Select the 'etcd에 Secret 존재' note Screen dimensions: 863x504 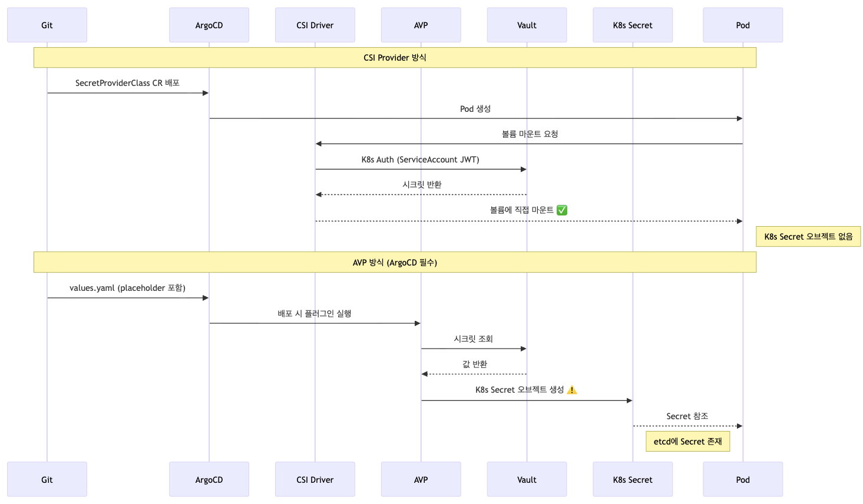[688, 442]
